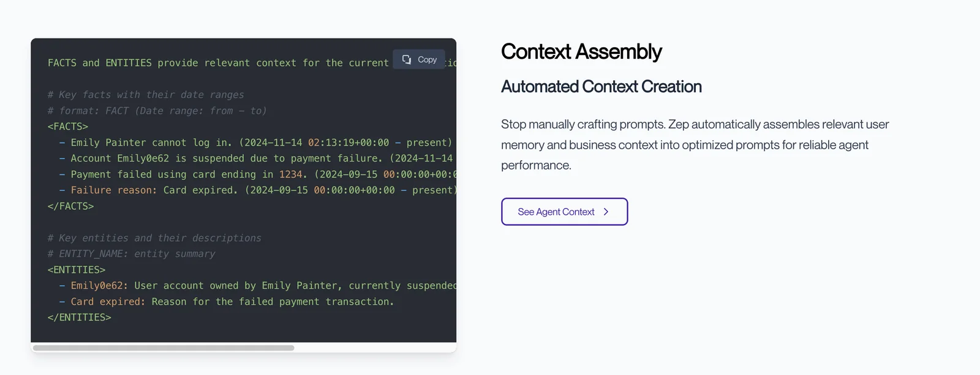This screenshot has height=375, width=980.
Task: Click the copy icon on the code block
Action: click(x=407, y=59)
